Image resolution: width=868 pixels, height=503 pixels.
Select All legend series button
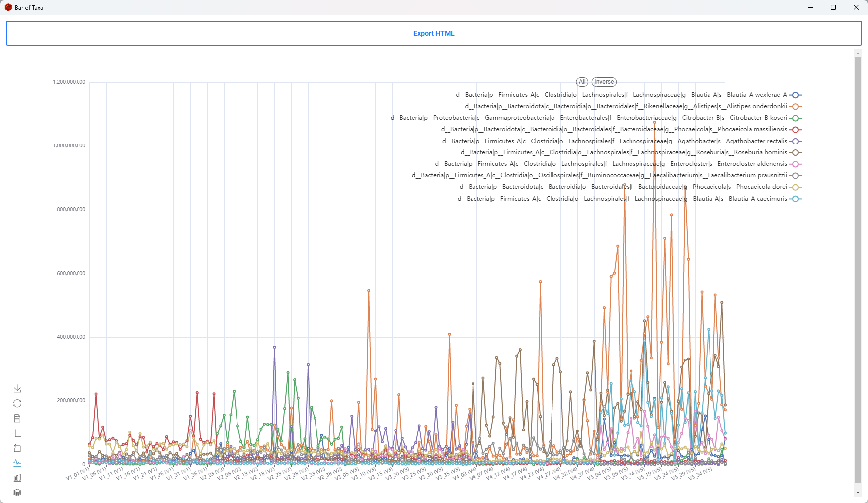tap(582, 82)
